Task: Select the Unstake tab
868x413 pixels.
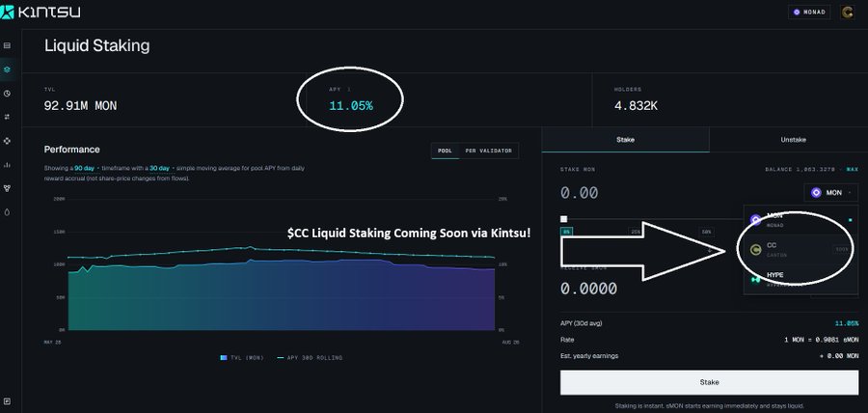Action: 794,140
